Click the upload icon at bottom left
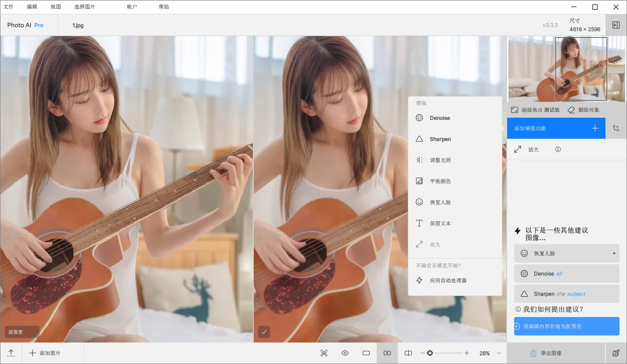The height and width of the screenshot is (364, 627). (11, 353)
